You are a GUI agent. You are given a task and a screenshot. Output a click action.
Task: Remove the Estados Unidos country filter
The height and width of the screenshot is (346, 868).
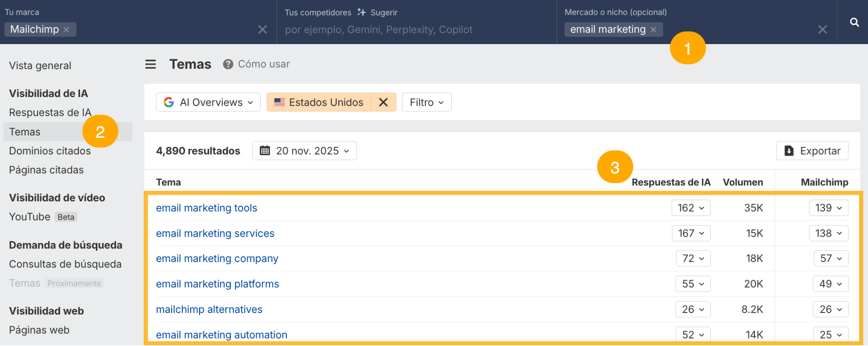383,102
